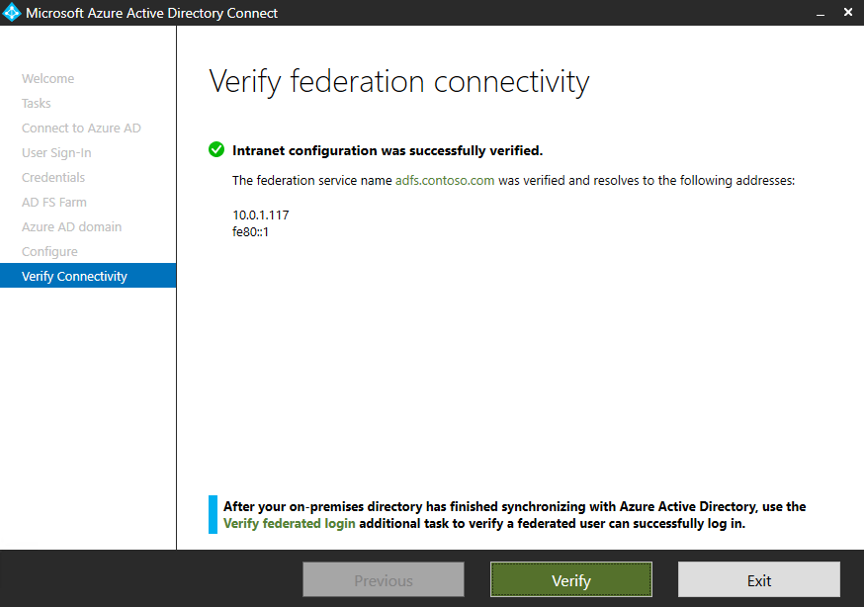
Task: Select the AD FS Farm step
Action: point(54,202)
